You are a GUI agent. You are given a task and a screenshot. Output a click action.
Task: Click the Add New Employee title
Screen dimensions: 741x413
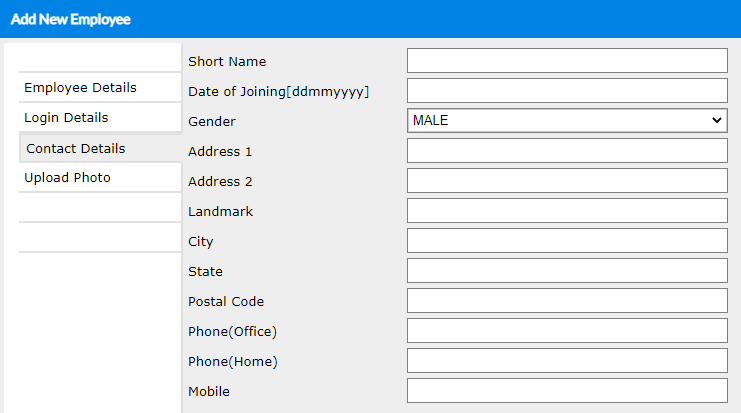pyautogui.click(x=70, y=19)
